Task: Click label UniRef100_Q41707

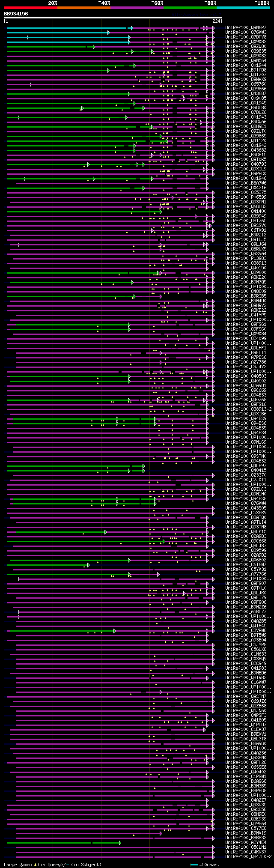Action: (x=246, y=75)
